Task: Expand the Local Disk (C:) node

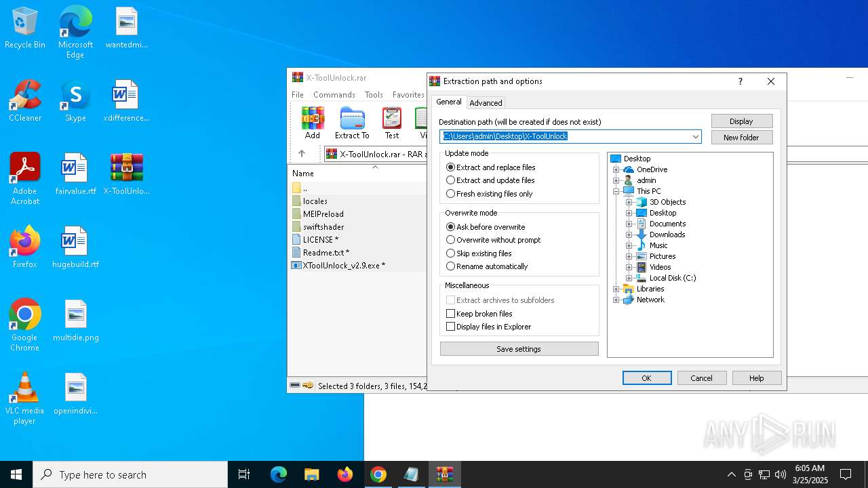Action: 629,278
